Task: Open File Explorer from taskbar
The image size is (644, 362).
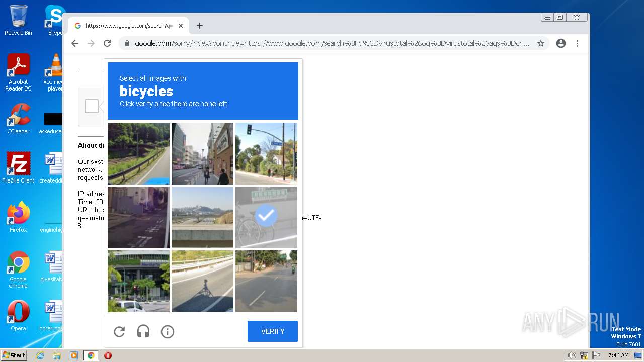Action: (x=57, y=355)
